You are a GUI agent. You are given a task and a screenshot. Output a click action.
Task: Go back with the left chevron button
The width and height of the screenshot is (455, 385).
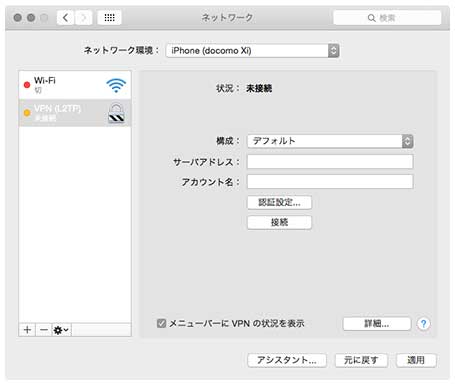coord(66,18)
